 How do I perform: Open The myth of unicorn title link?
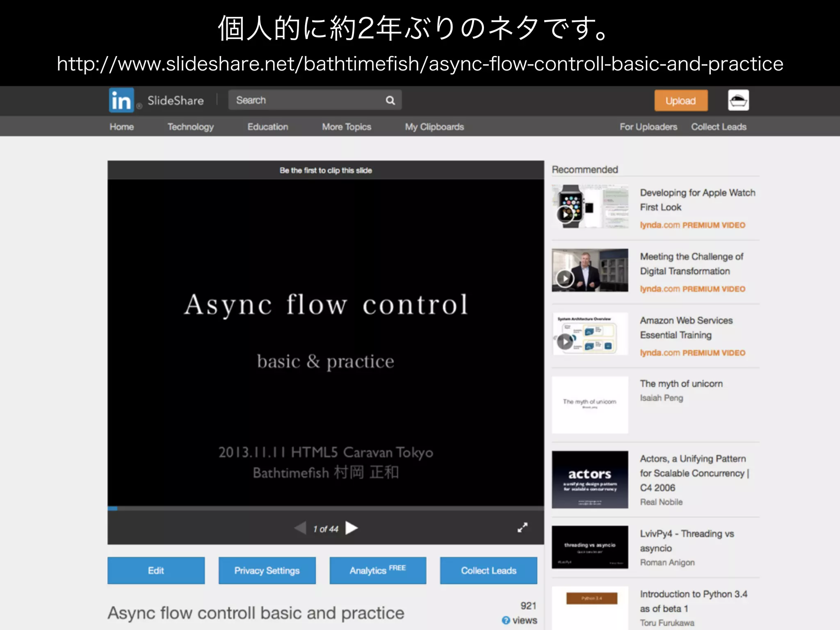681,383
